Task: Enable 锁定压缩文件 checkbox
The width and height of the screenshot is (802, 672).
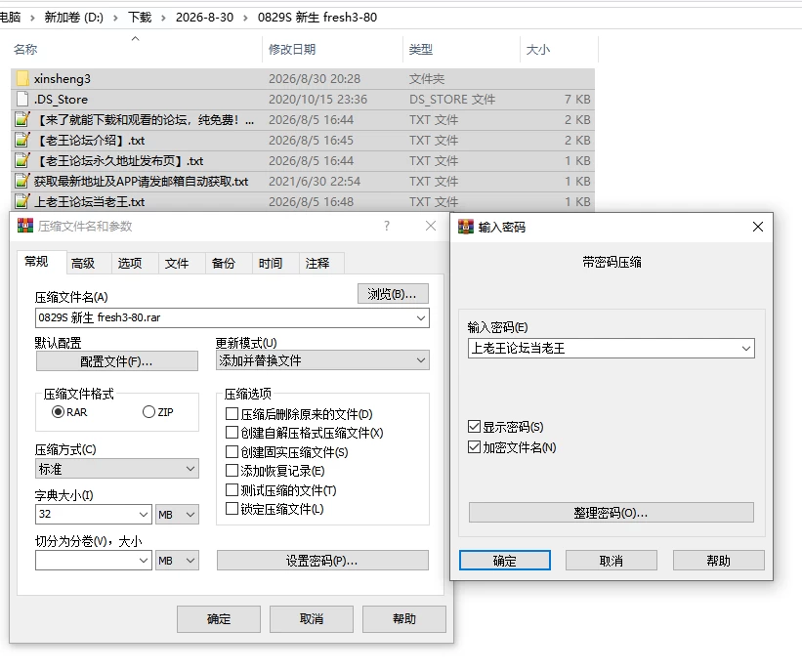Action: (232, 509)
